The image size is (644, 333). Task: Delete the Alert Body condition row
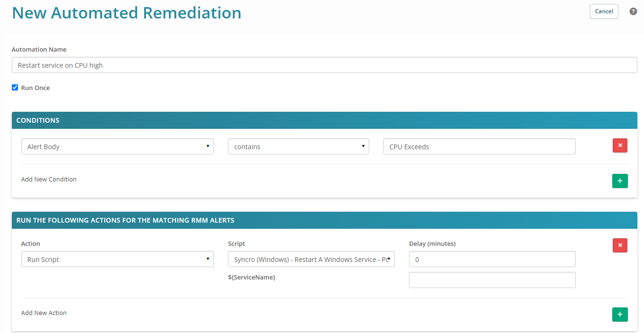620,146
